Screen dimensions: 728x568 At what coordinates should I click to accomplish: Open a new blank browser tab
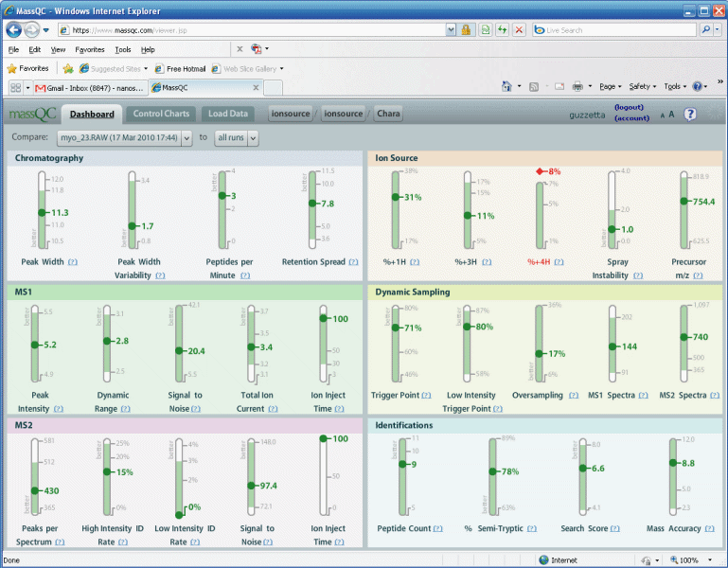point(273,87)
